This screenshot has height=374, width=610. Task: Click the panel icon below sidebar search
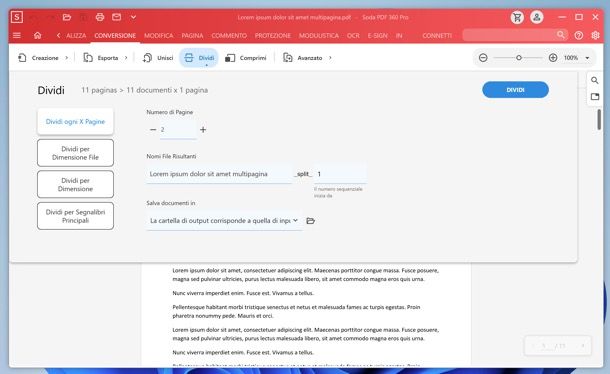594,97
